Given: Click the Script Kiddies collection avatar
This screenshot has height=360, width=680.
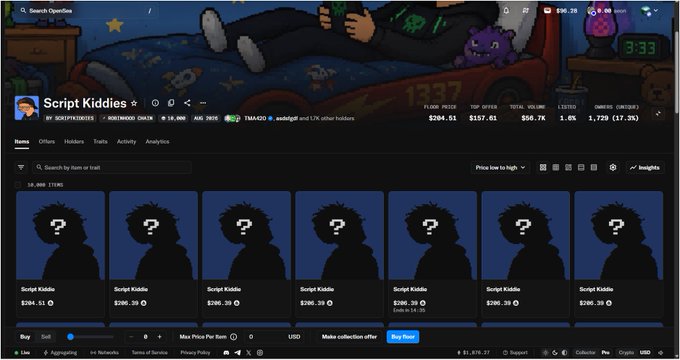Looking at the screenshot, I should point(26,108).
